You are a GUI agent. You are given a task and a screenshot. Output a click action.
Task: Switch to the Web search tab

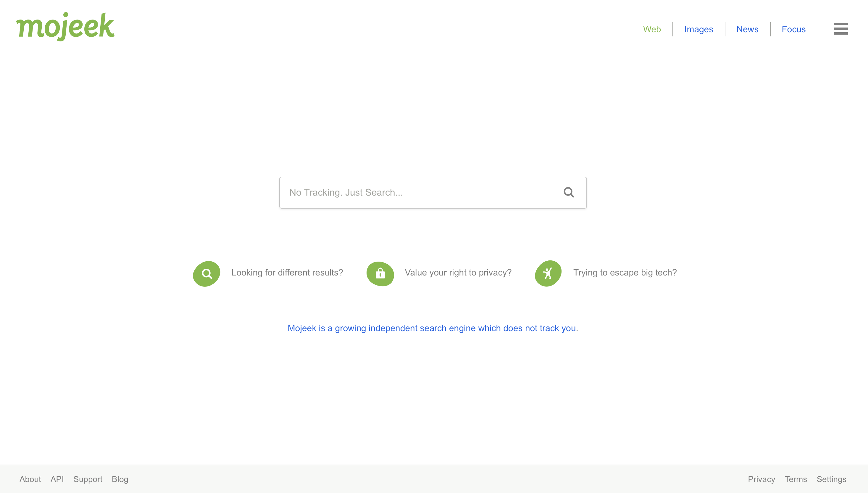pyautogui.click(x=651, y=29)
